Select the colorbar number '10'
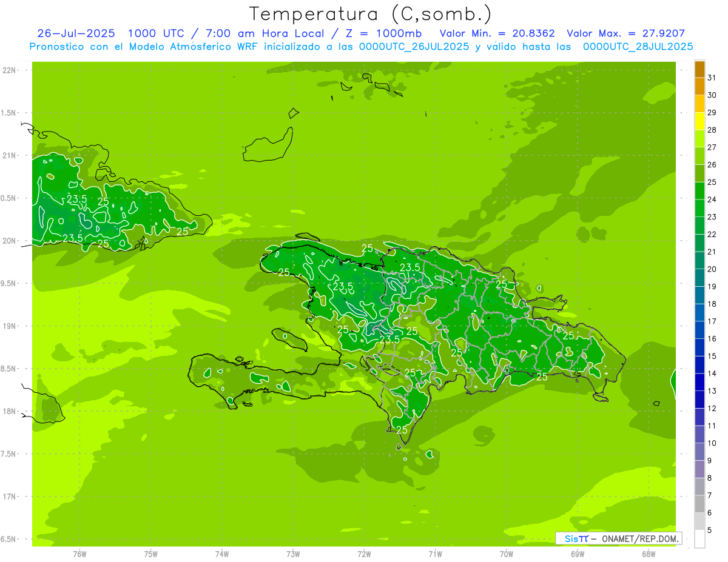 (712, 443)
